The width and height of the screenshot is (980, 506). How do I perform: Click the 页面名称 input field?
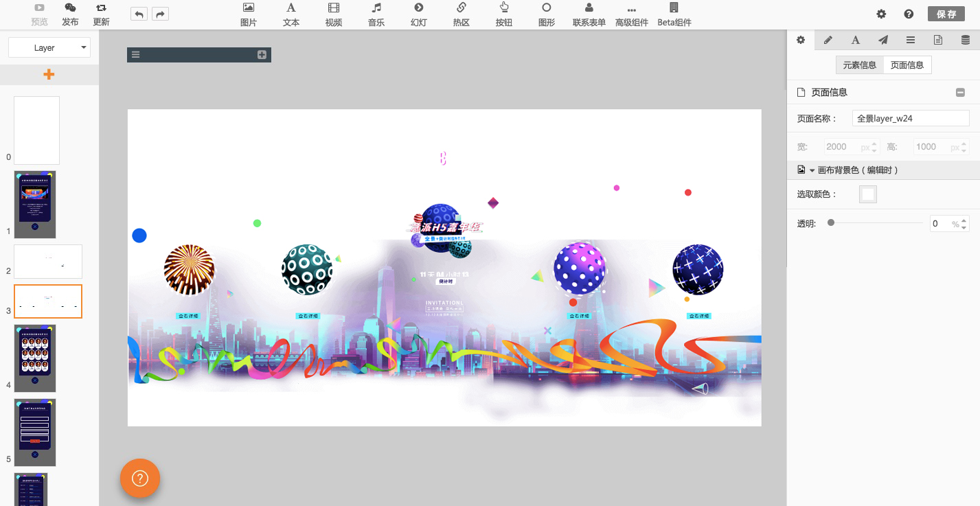(x=910, y=118)
